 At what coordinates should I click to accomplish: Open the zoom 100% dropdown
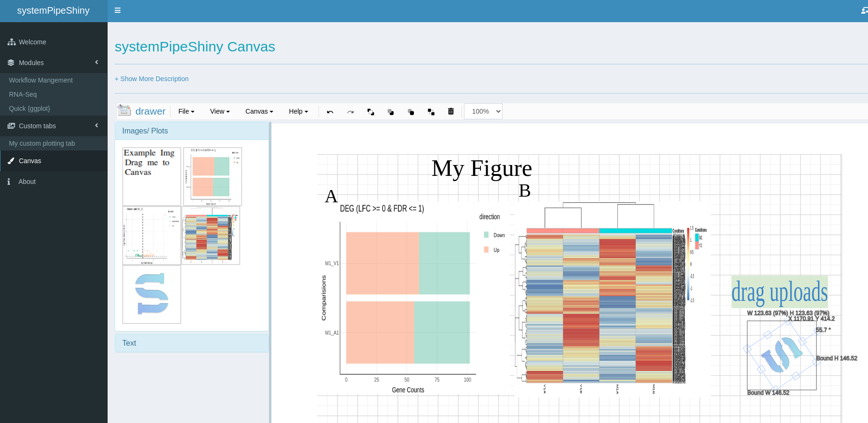point(483,111)
